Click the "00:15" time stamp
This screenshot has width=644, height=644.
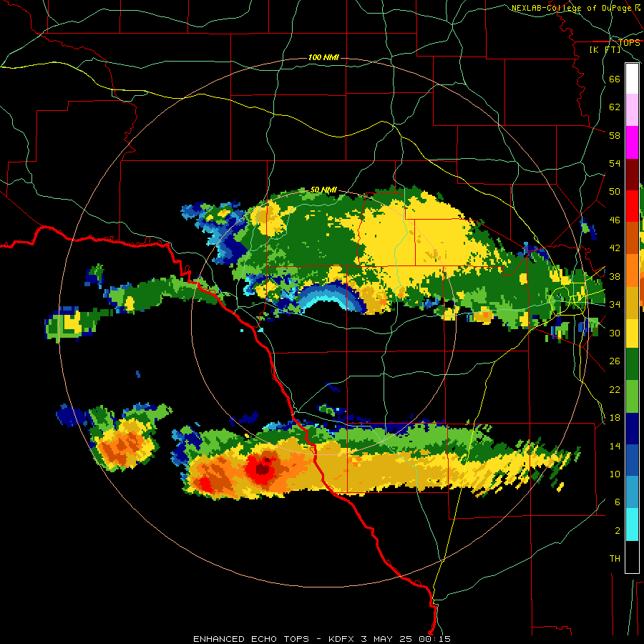[435, 639]
